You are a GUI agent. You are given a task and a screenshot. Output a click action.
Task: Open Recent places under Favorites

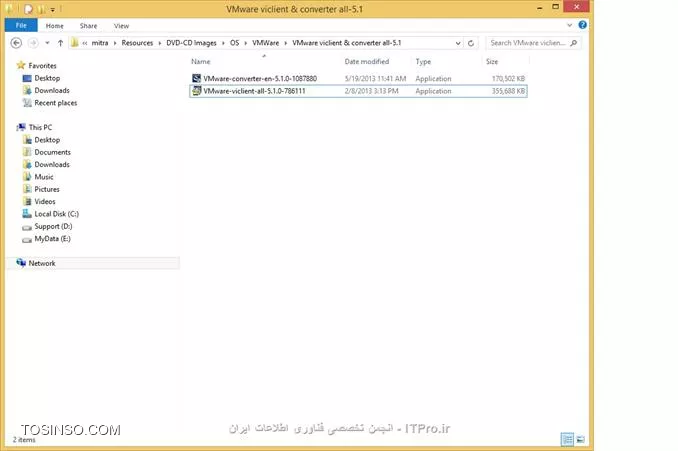[x=56, y=103]
